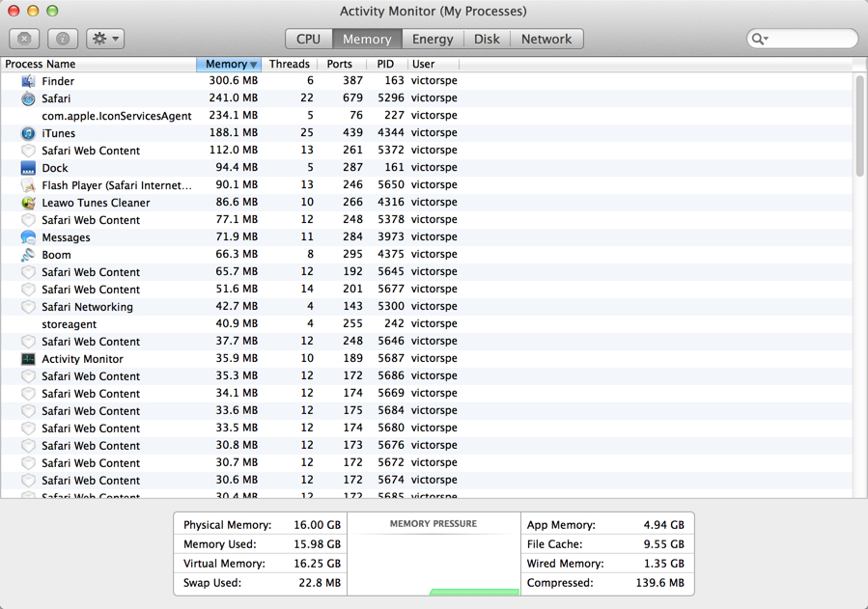Screen dimensions: 868x609
Task: Click the vertical scrollbar thumb
Action: point(859,126)
